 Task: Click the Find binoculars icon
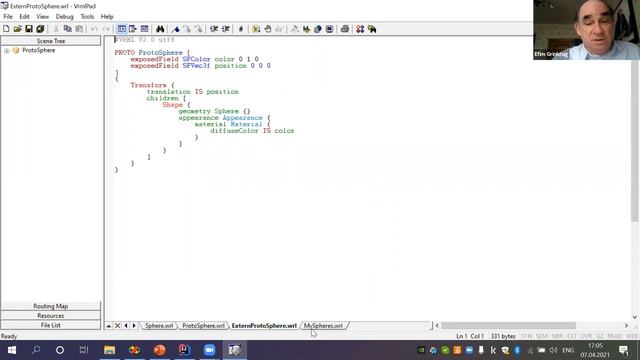pos(160,29)
